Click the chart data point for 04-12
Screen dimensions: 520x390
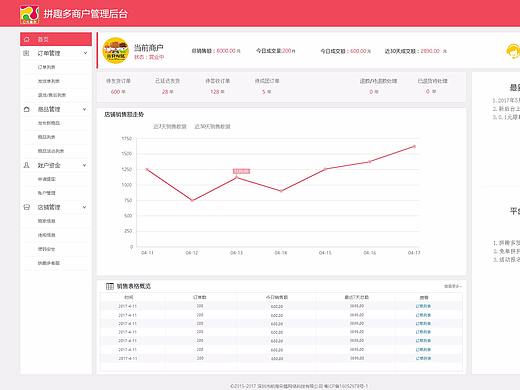click(x=192, y=200)
